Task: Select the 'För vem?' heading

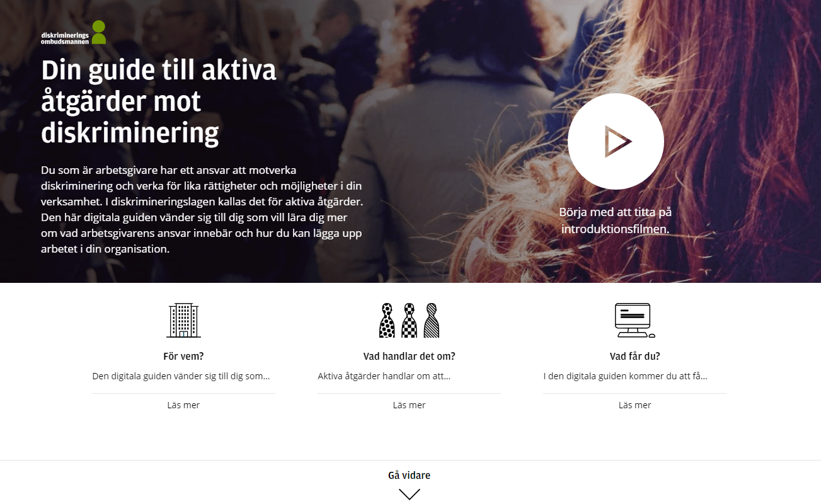Action: click(183, 356)
